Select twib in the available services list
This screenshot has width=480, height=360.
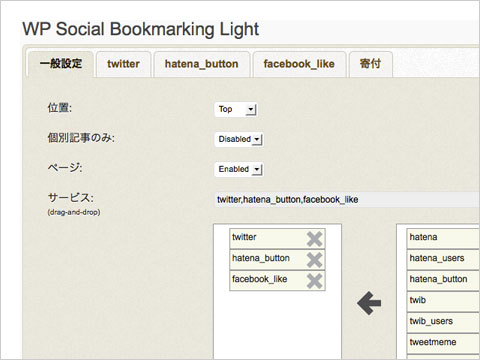tap(443, 302)
